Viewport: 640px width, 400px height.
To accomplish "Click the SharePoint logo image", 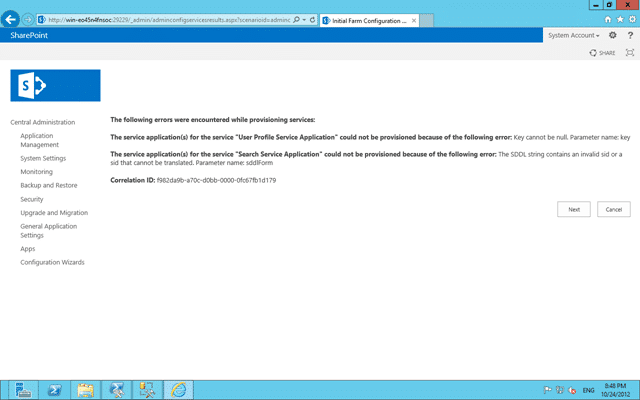I will pos(56,85).
